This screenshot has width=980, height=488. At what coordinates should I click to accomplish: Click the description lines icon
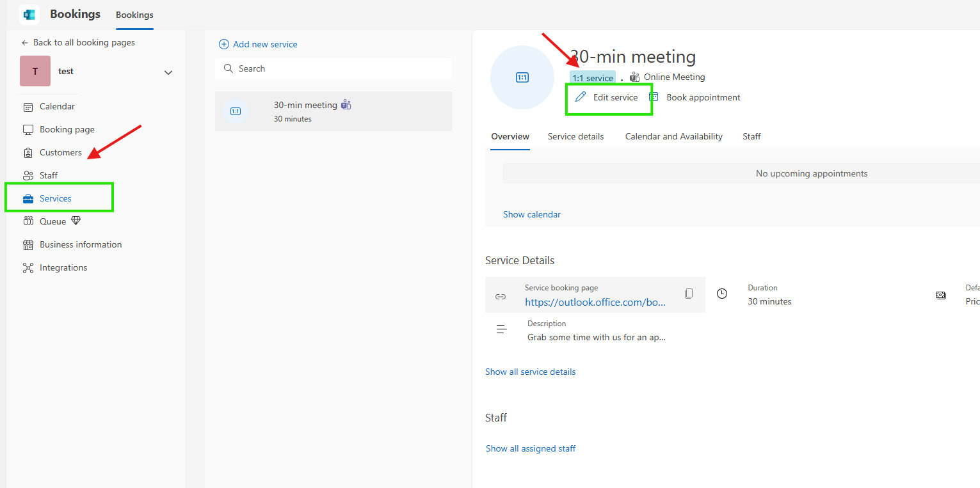(502, 329)
